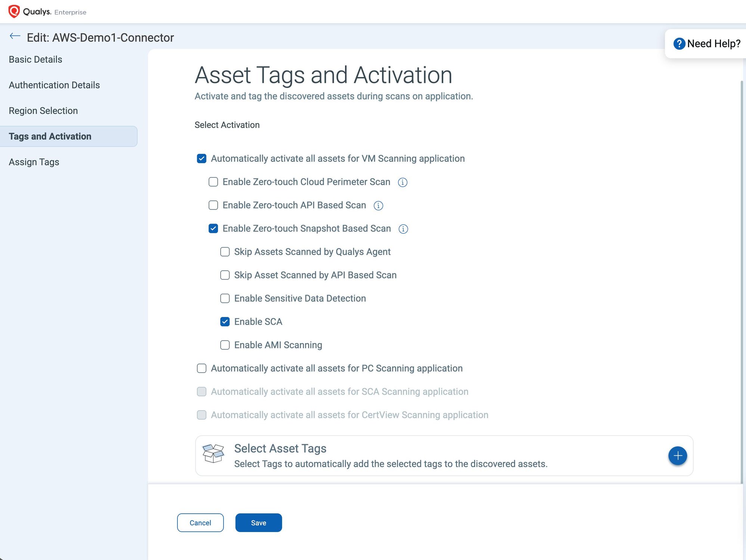
Task: Check Enable AMI Scanning
Action: point(225,345)
